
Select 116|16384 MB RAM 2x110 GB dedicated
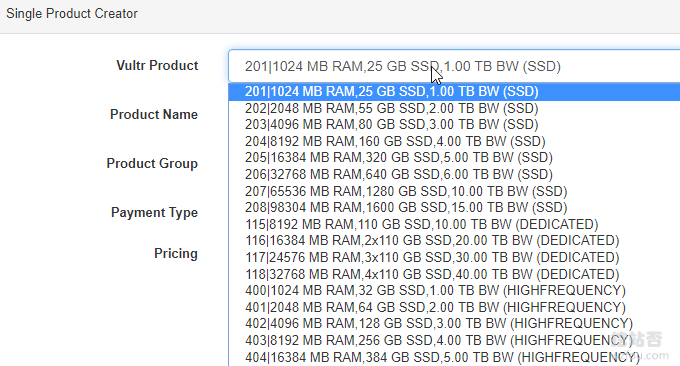pos(454,241)
